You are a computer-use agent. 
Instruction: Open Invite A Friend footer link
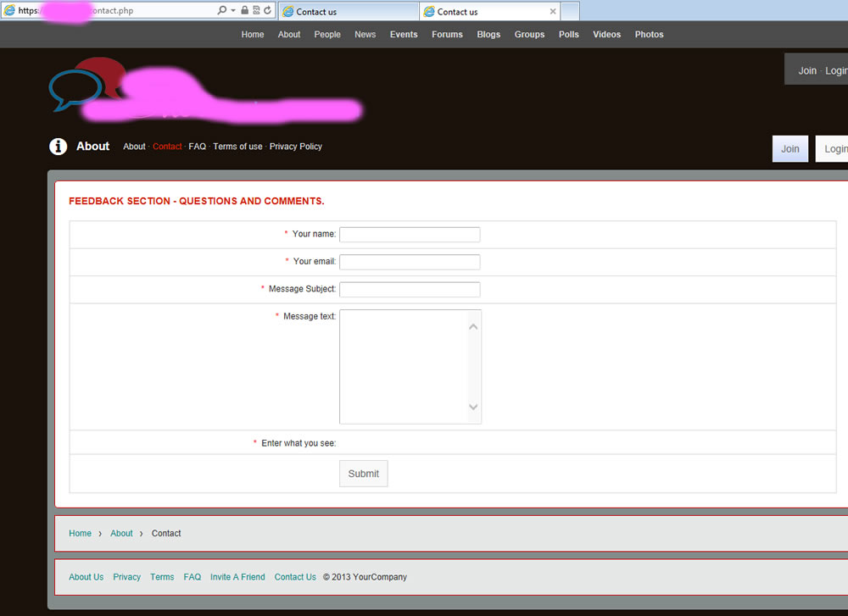pos(237,577)
